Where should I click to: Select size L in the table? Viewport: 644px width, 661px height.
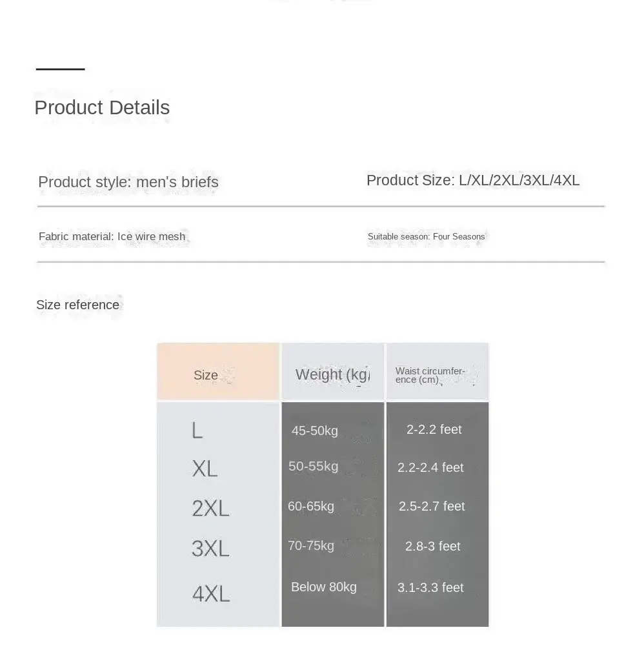pos(197,431)
